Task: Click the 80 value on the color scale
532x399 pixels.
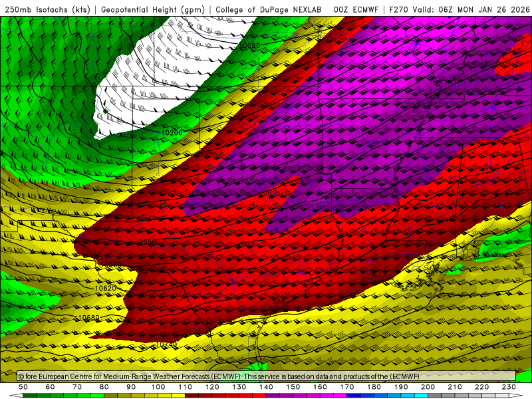Action: pyautogui.click(x=104, y=387)
